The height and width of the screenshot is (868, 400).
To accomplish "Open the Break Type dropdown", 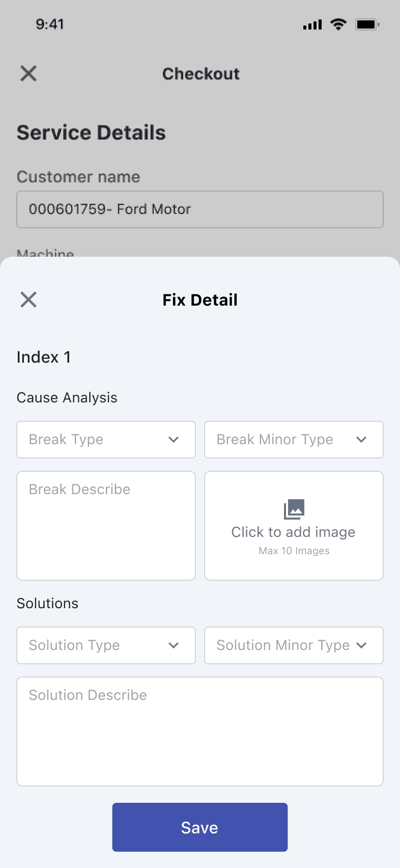I will pos(106,440).
